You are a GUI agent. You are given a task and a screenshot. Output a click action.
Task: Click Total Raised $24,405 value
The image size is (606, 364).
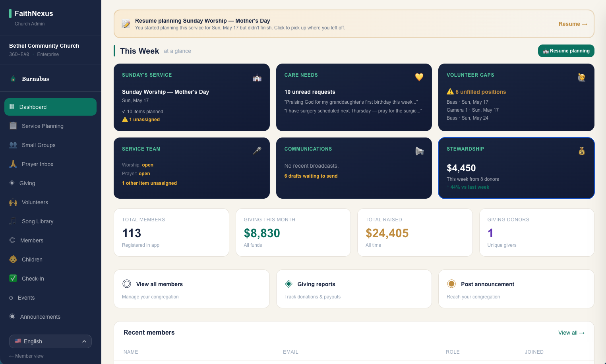tap(387, 233)
